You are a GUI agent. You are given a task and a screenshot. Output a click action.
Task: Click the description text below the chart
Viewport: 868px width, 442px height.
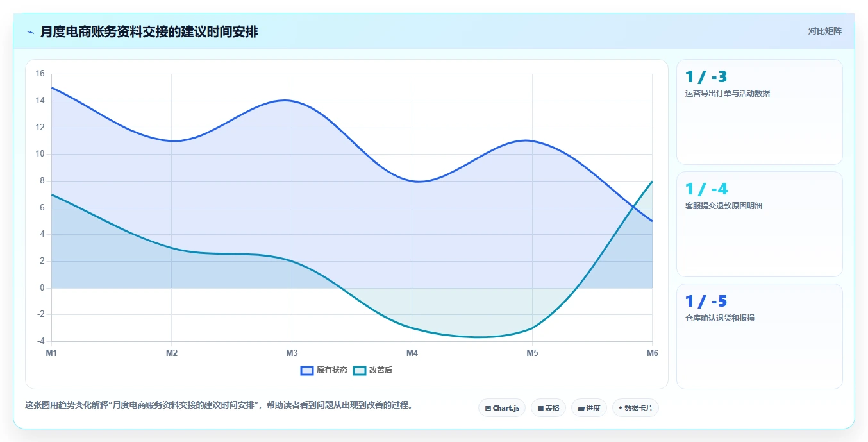coord(219,405)
